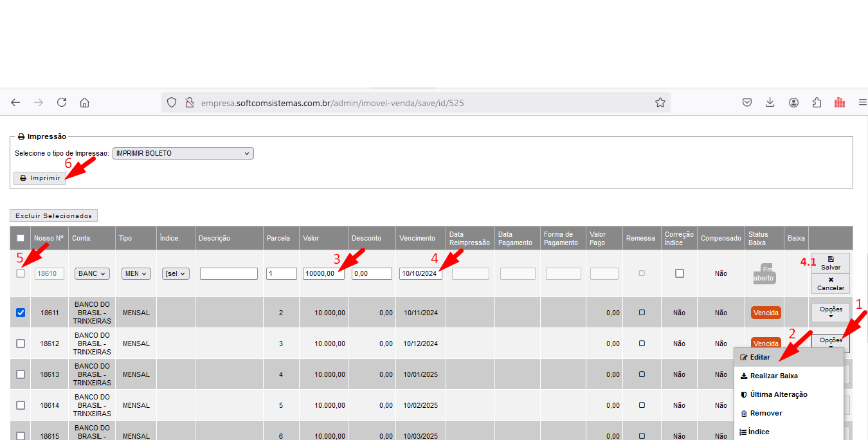Click the Save to Pocket icon
The image size is (868, 440).
pyautogui.click(x=747, y=102)
